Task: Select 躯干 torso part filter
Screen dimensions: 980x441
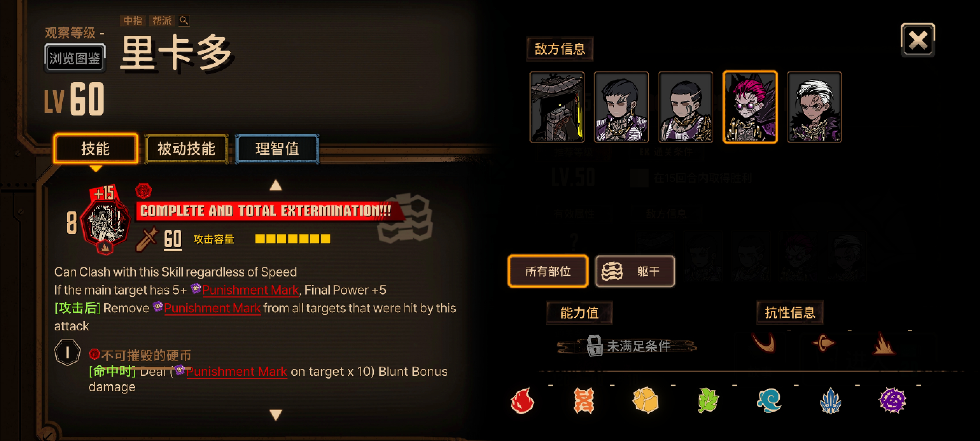Action: tap(635, 271)
